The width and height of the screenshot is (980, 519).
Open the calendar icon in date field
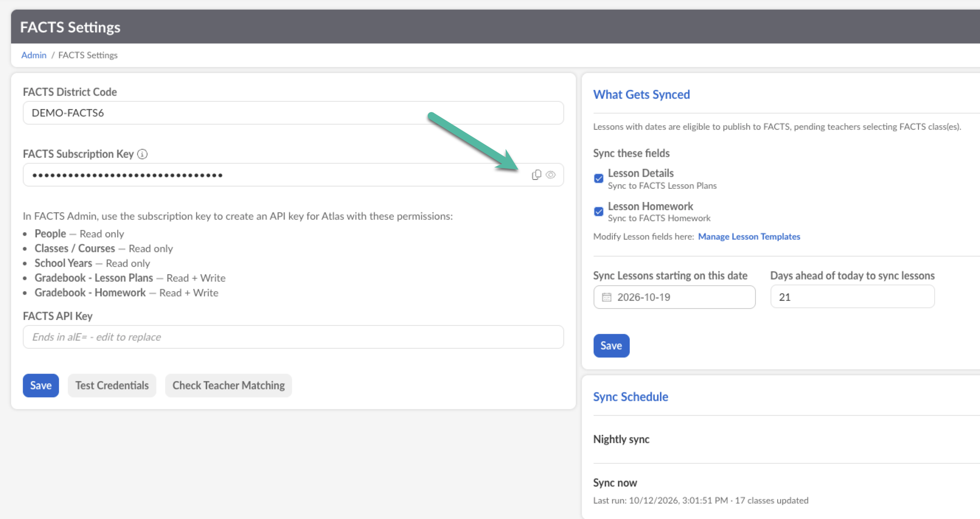pos(607,297)
